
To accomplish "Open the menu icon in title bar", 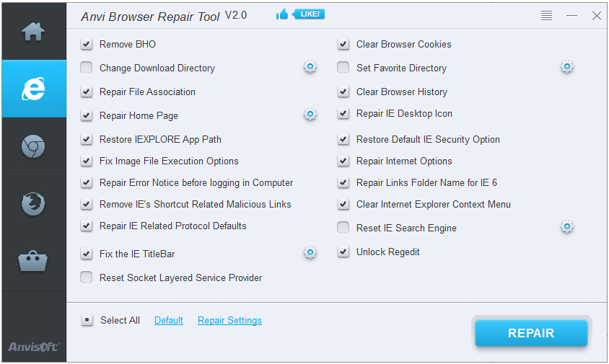I will click(x=546, y=16).
